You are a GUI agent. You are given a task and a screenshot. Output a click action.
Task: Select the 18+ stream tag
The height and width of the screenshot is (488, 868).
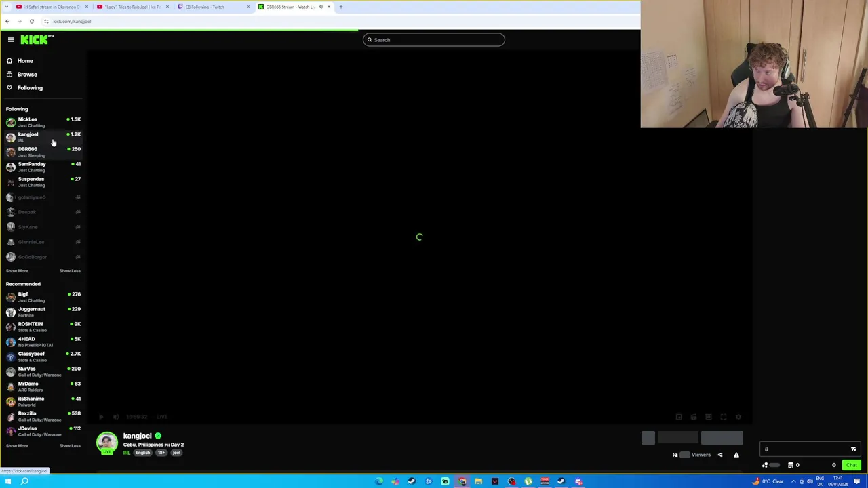[x=161, y=453]
